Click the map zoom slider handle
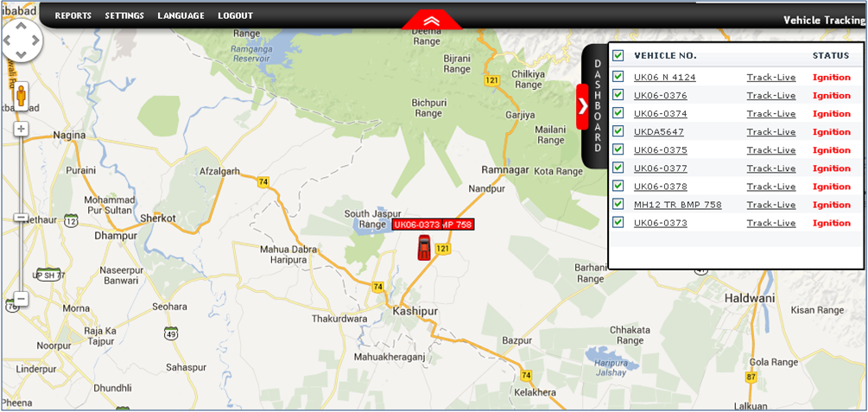This screenshot has width=868, height=412. tap(21, 218)
